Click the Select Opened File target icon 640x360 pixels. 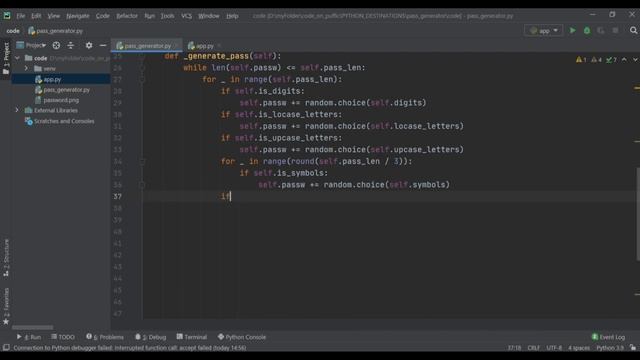[x=56, y=45]
